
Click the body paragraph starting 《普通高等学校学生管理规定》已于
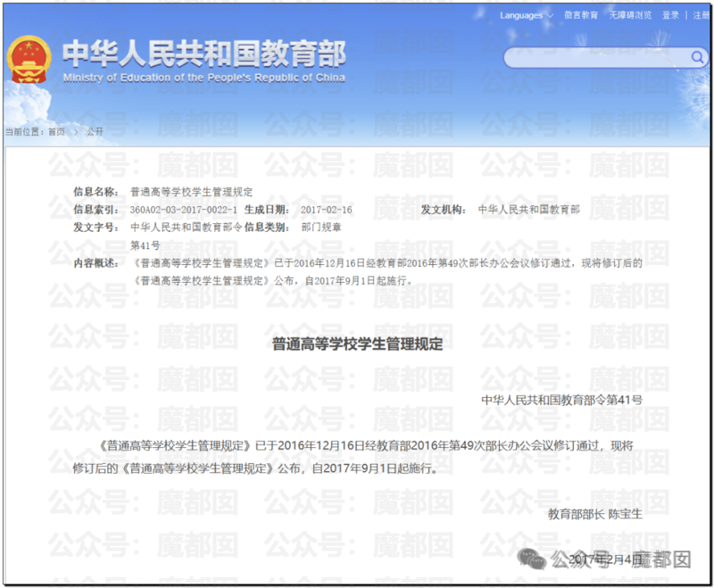(x=353, y=457)
